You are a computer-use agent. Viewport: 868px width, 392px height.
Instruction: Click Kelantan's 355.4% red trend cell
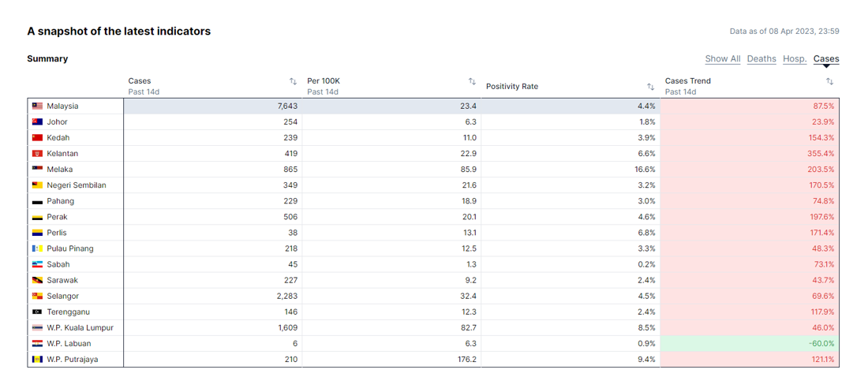tap(750, 153)
